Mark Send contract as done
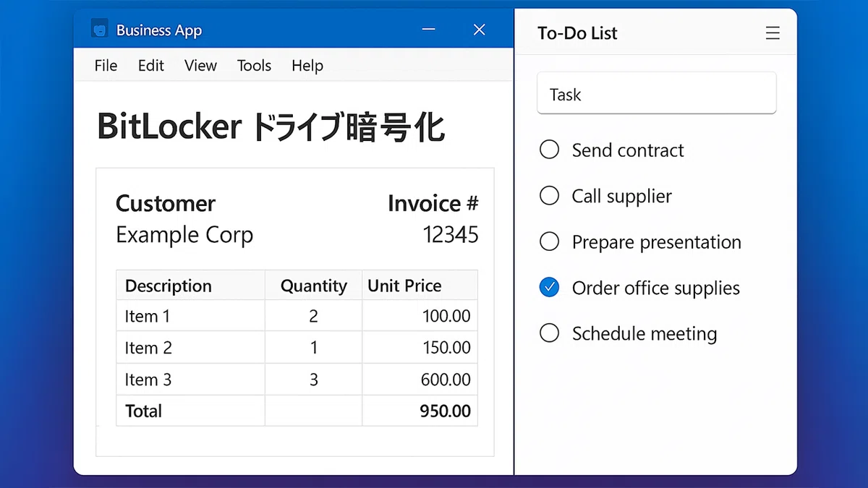868x488 pixels. [x=550, y=150]
